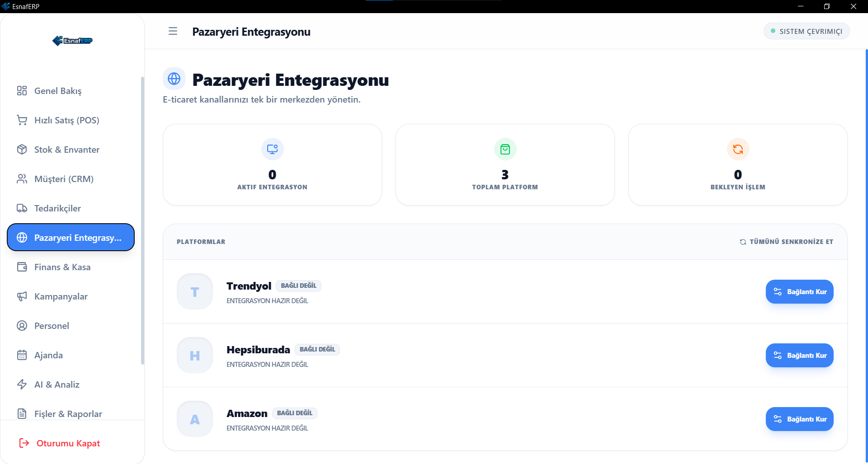Click the calendar icon for Ajanda
This screenshot has height=464, width=868.
coord(22,355)
